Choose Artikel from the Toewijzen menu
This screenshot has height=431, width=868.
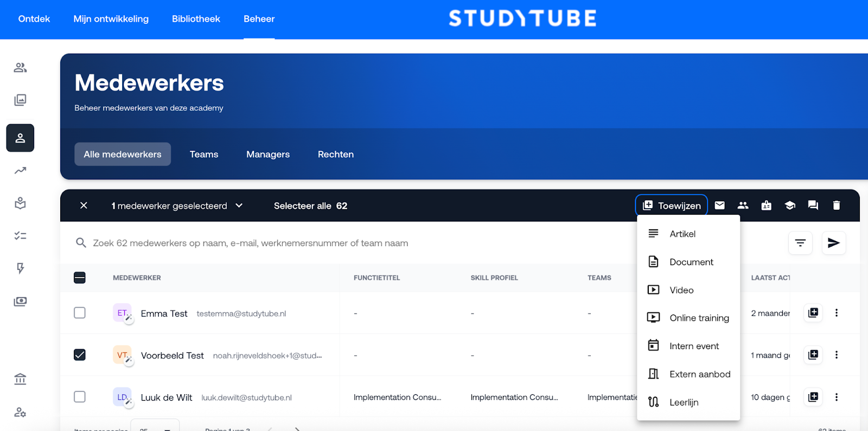tap(688, 234)
